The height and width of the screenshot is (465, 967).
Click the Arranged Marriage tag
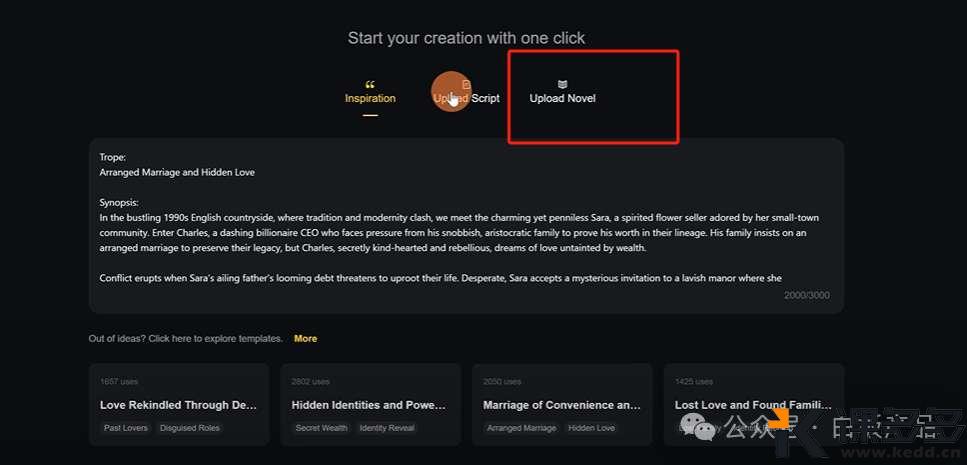520,428
